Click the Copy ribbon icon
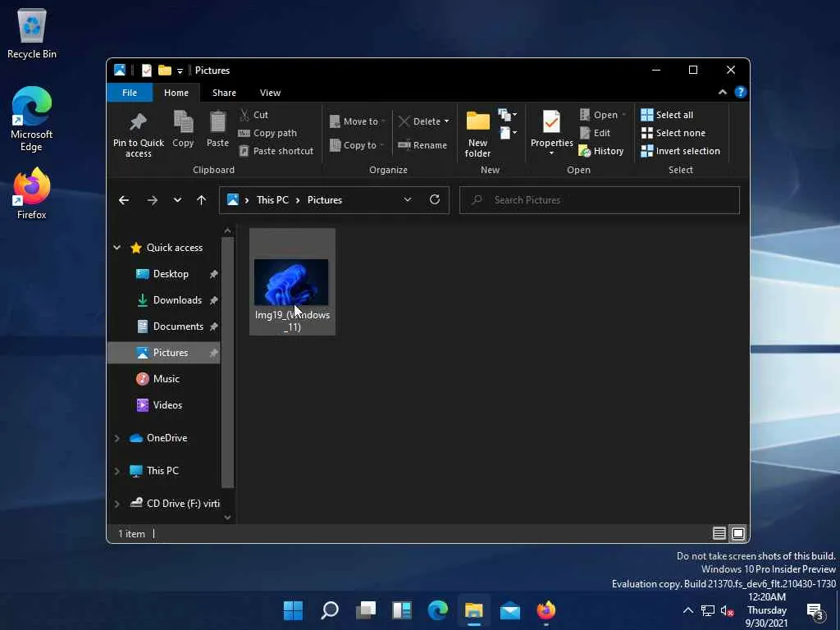 [x=183, y=122]
